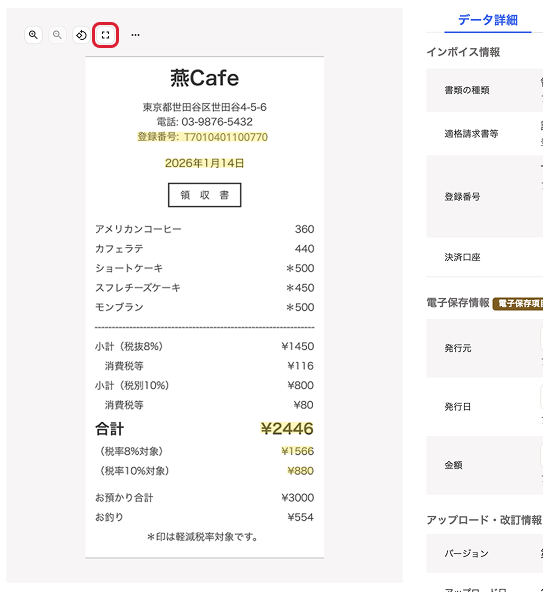Click the 電子保存項目 badge

[x=518, y=304]
